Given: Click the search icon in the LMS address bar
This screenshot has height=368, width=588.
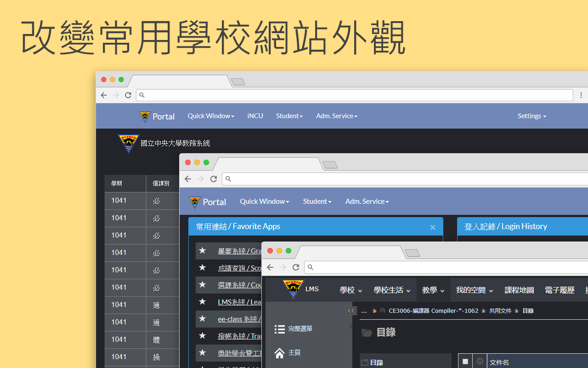Looking at the screenshot, I should coord(311,267).
